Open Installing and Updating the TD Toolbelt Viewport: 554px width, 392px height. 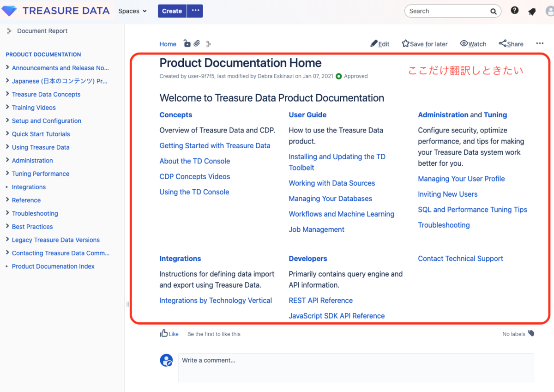coord(337,163)
